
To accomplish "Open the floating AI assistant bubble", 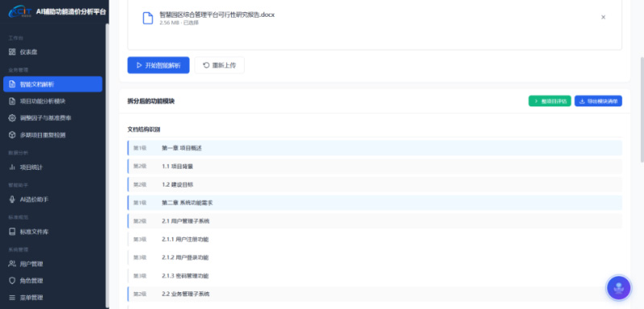I will point(618,287).
